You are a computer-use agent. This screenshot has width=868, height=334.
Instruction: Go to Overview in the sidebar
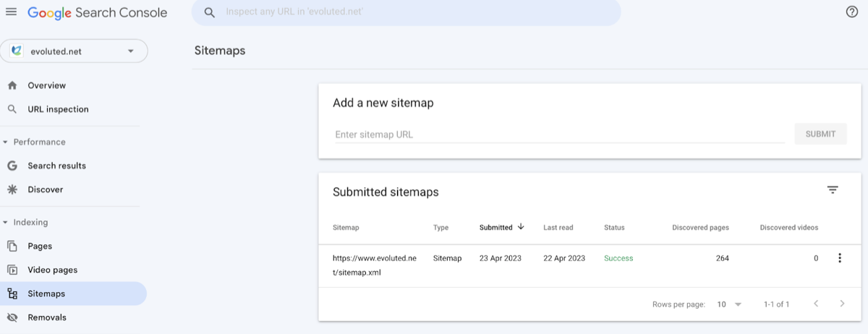46,85
